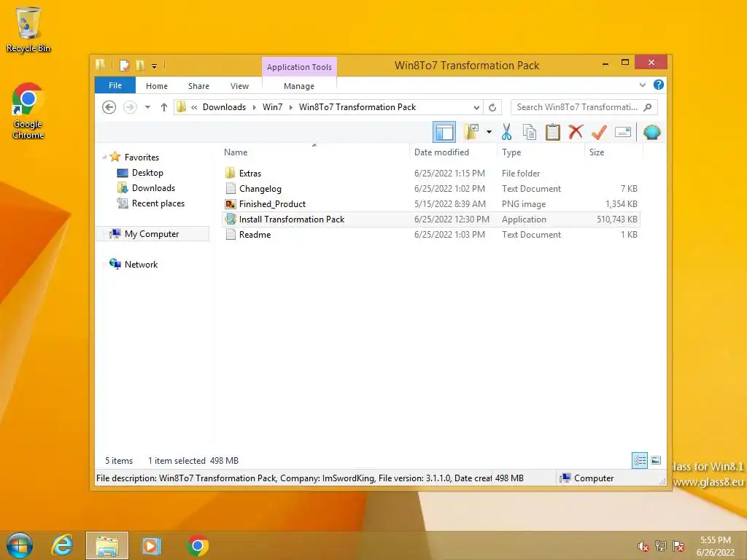
Task: Open the address bar history dropdown
Action: [x=476, y=108]
